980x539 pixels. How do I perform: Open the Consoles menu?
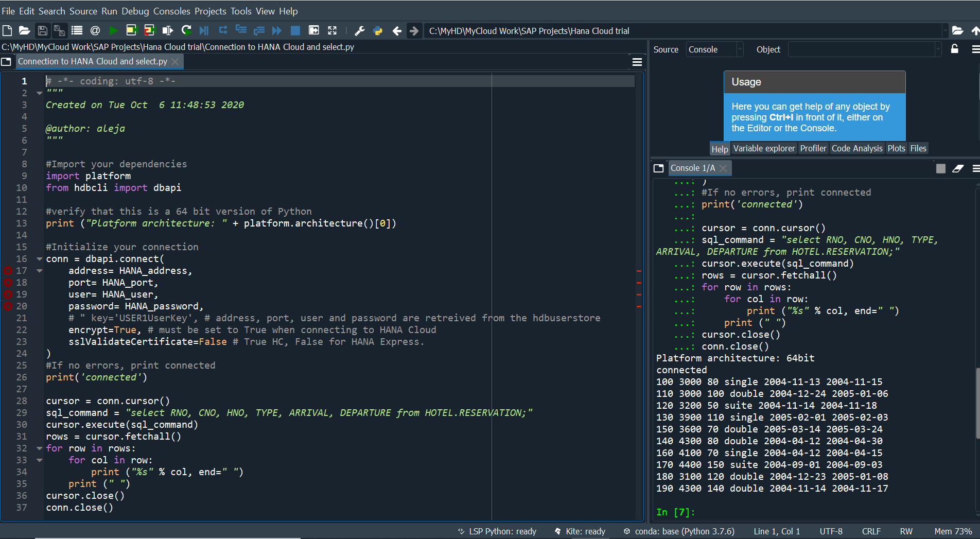tap(172, 11)
